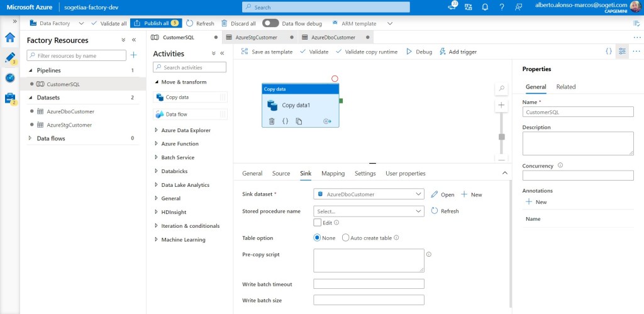644x314 pixels.
Task: Check the Edit checkbox under stored procedure
Action: coord(318,222)
